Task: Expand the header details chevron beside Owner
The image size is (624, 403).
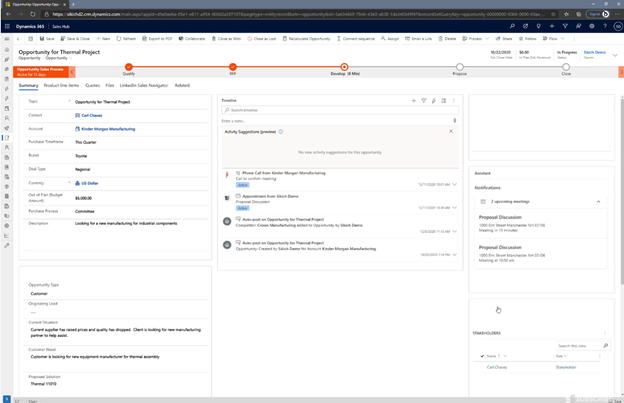Action: tap(615, 55)
